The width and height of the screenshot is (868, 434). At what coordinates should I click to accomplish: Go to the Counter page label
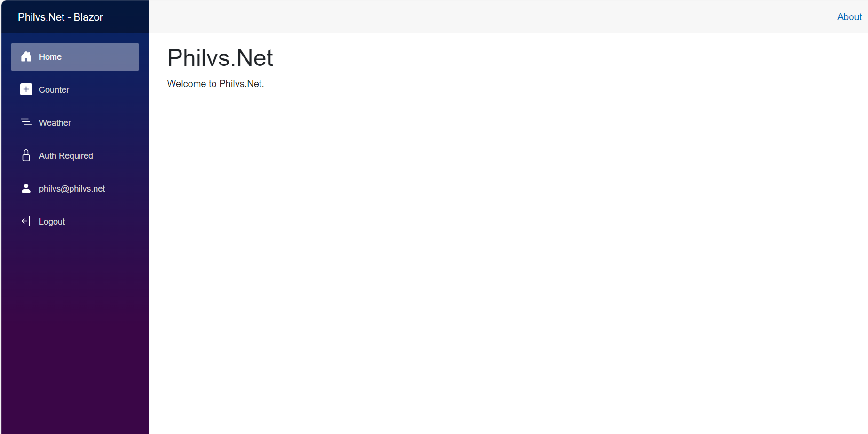coord(54,90)
